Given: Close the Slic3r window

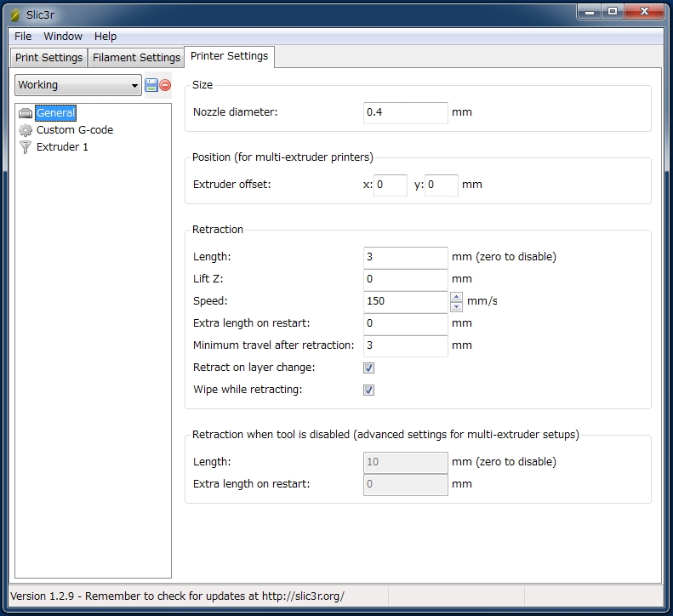Looking at the screenshot, I should click(644, 12).
